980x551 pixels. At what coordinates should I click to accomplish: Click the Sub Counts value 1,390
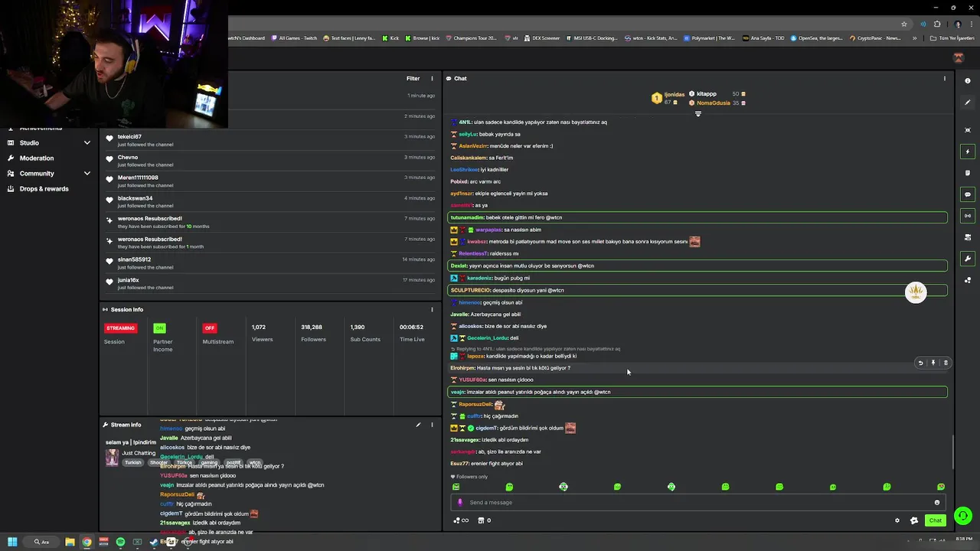(x=358, y=327)
